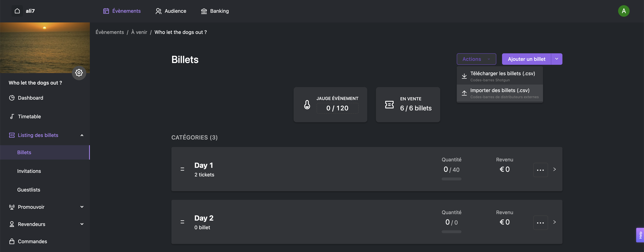Screen dimensions: 644x252
Task: Select Télécharger les billets (.csv)
Action: [502, 76]
